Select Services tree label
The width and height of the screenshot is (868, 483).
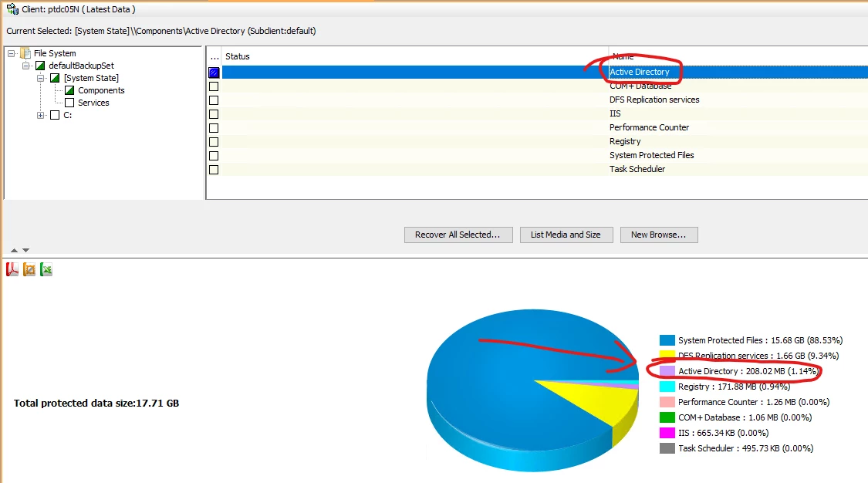point(93,103)
